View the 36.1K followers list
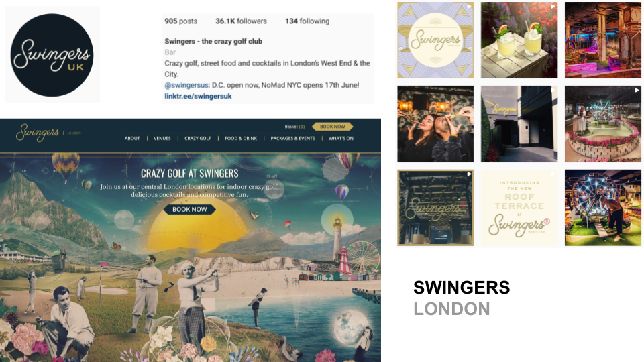The image size is (644, 362). pos(241,21)
